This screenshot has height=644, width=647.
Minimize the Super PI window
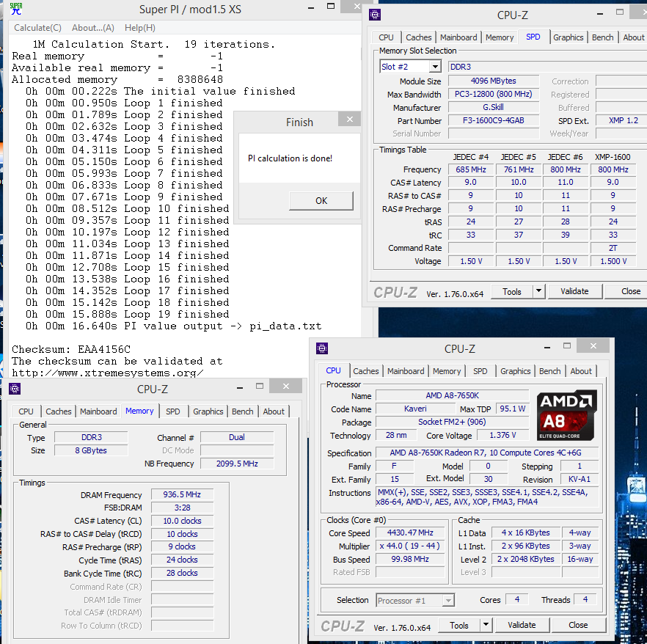[x=312, y=7]
